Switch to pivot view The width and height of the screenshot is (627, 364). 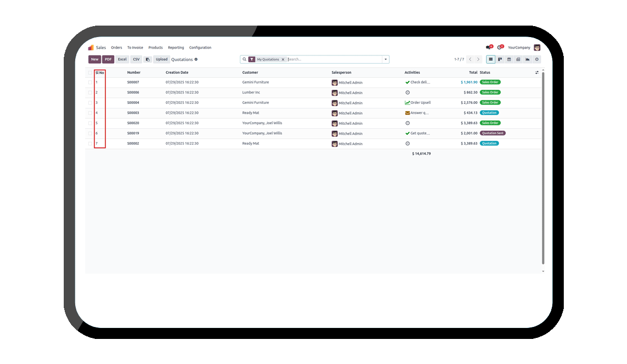(518, 60)
